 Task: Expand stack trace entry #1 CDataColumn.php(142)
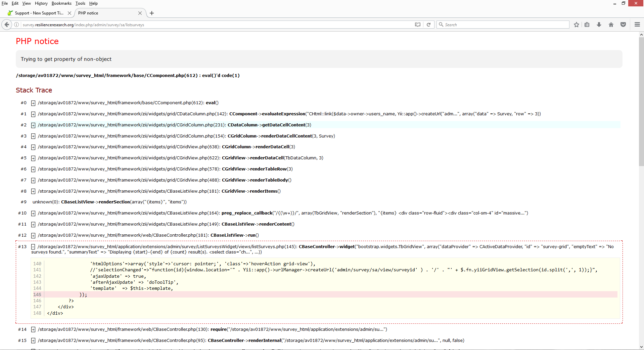click(33, 114)
